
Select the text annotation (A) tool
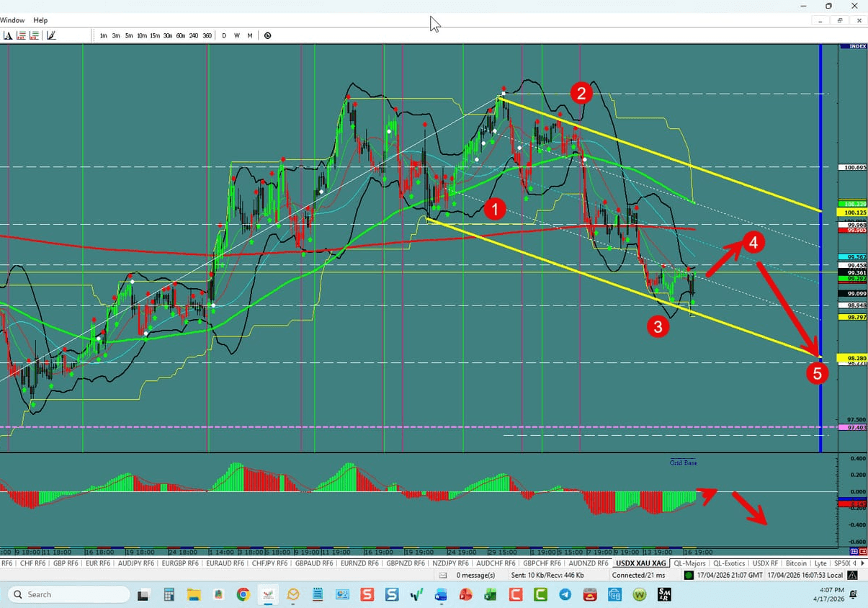point(9,35)
